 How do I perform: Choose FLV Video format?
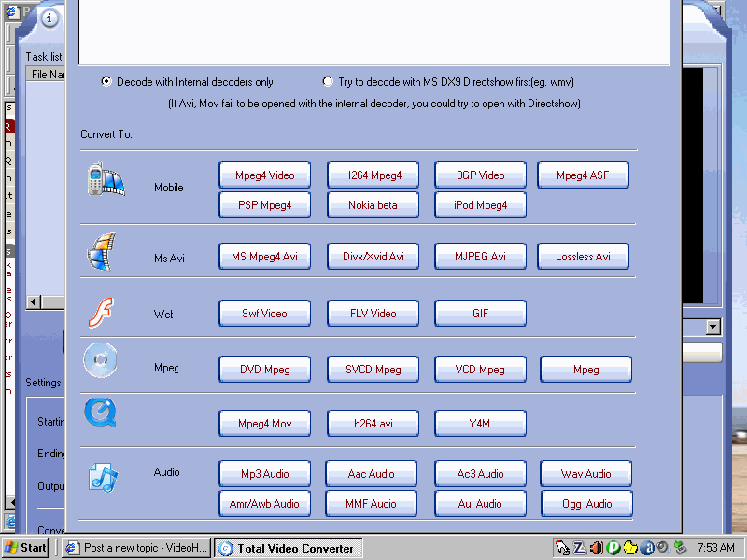click(x=373, y=314)
